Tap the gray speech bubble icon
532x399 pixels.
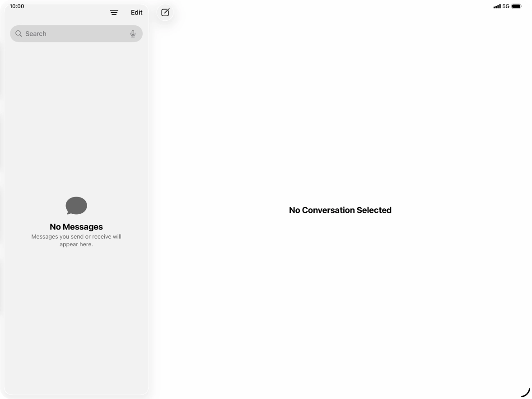[76, 206]
